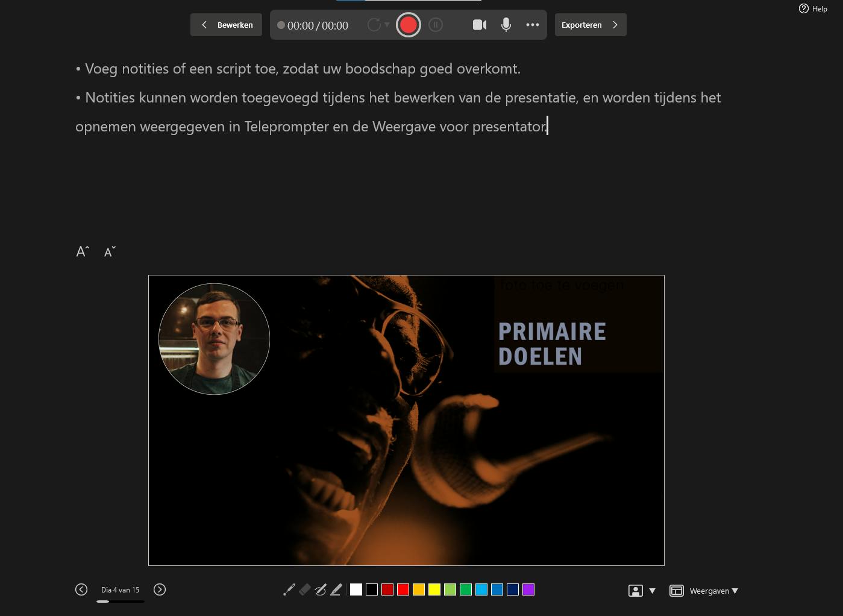Pick the medium blue ink color
Viewport: 843px width, 616px height.
[x=497, y=589]
